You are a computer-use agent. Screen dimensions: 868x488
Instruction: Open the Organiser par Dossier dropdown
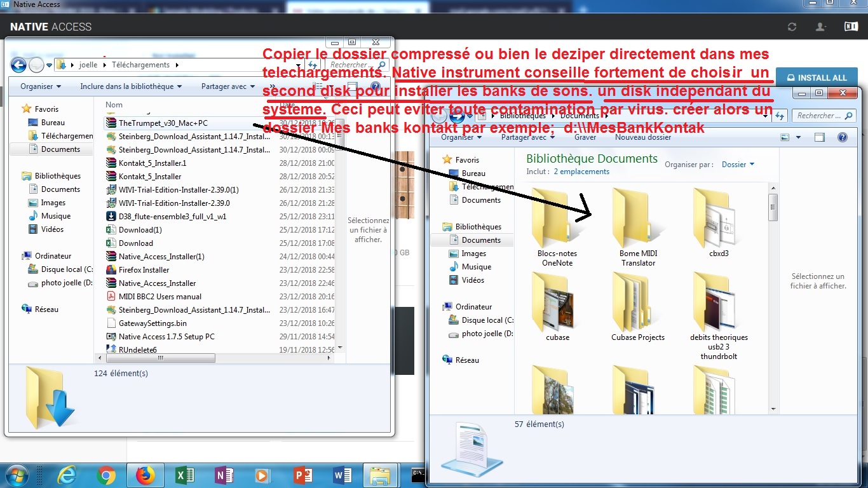click(738, 165)
